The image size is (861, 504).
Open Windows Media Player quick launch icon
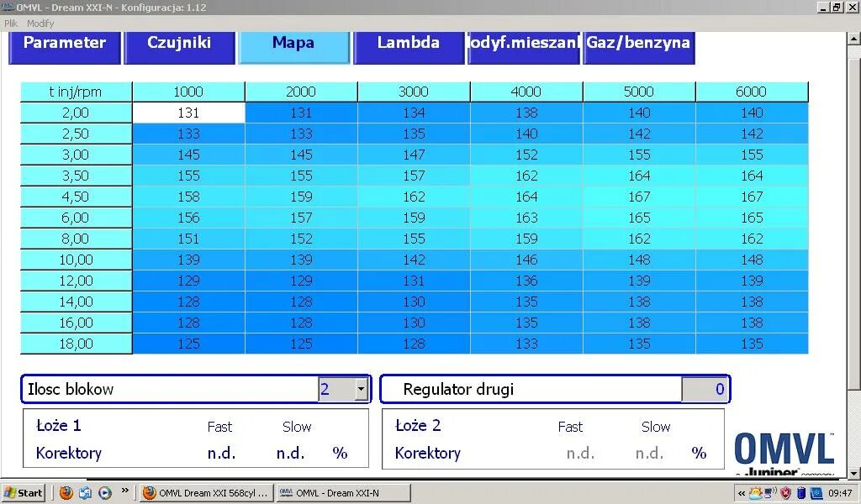pyautogui.click(x=105, y=492)
